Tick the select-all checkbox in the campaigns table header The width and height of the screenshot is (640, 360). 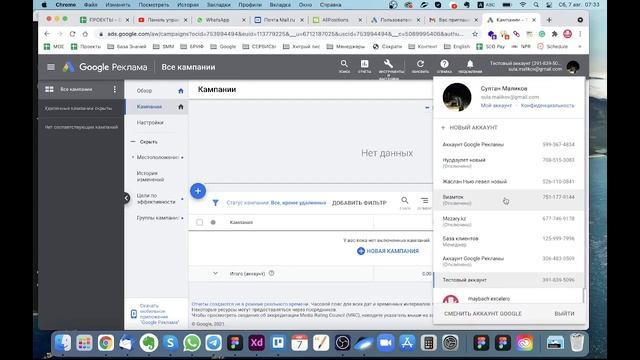click(199, 222)
